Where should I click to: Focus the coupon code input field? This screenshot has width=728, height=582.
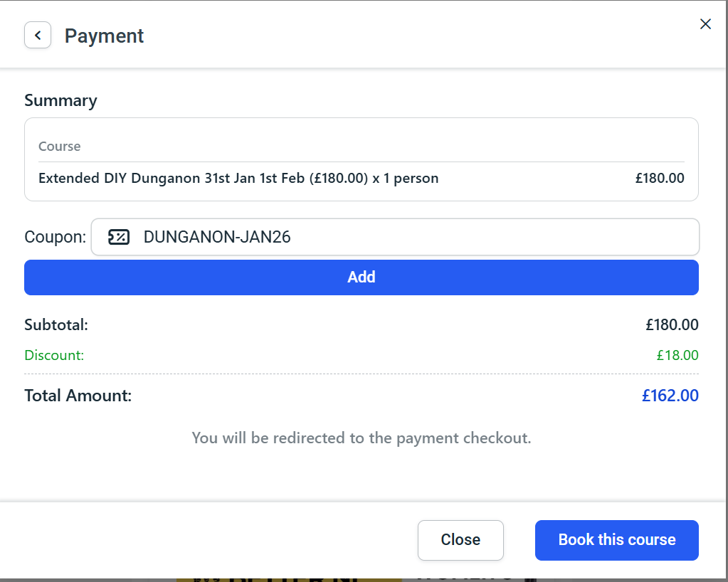413,237
